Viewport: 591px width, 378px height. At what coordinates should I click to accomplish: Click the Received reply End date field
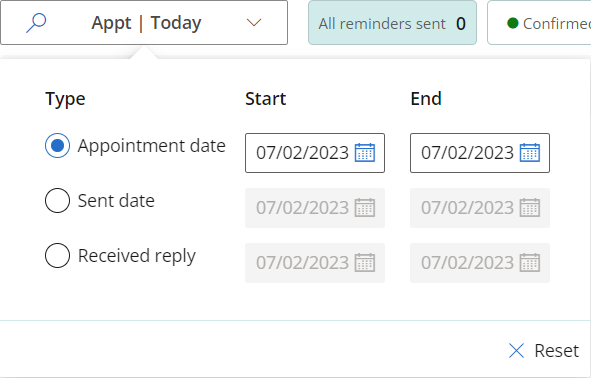pos(480,263)
